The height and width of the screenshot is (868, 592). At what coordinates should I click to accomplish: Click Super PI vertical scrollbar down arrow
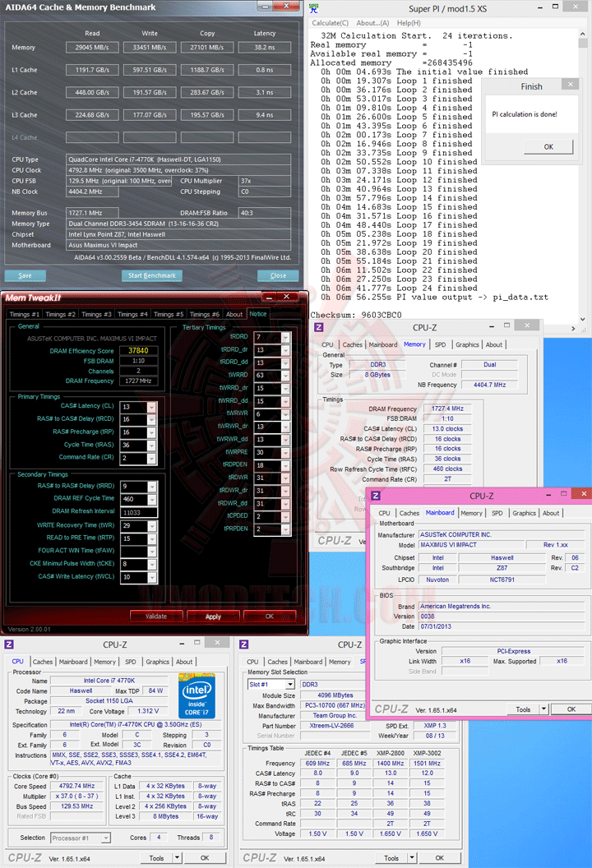coord(583,320)
